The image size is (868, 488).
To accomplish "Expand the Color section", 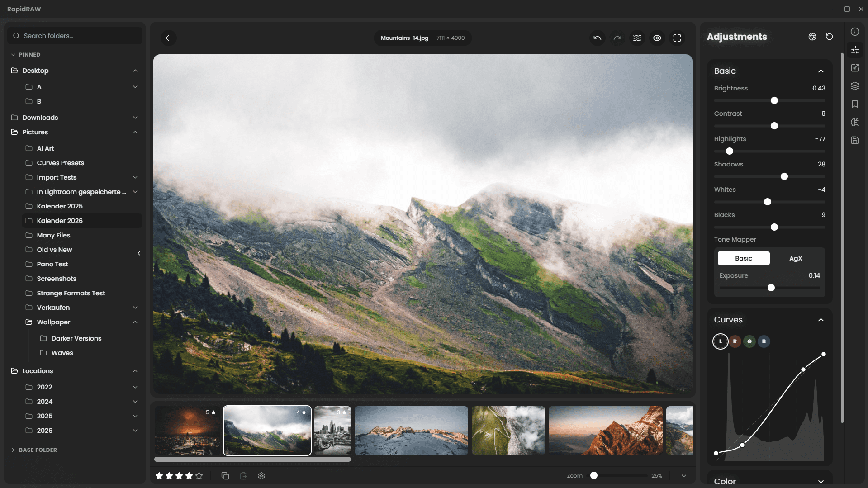I will pyautogui.click(x=821, y=481).
